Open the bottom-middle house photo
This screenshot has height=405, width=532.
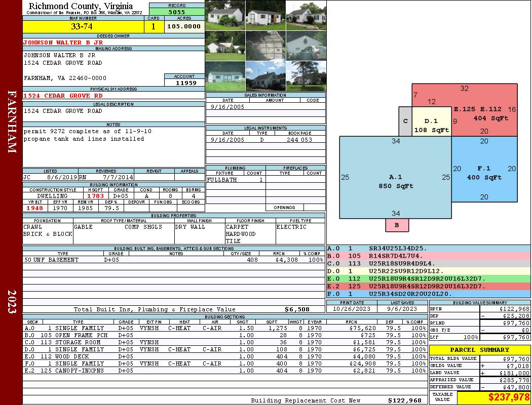click(x=265, y=76)
